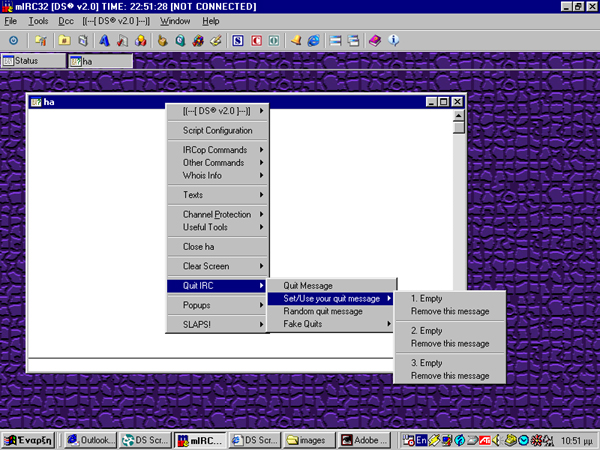Open the Tools menu
This screenshot has width=600, height=450.
(x=38, y=21)
